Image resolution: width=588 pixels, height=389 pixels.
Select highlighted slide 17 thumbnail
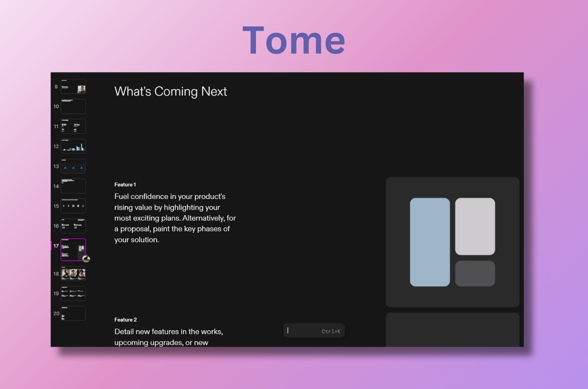point(73,249)
